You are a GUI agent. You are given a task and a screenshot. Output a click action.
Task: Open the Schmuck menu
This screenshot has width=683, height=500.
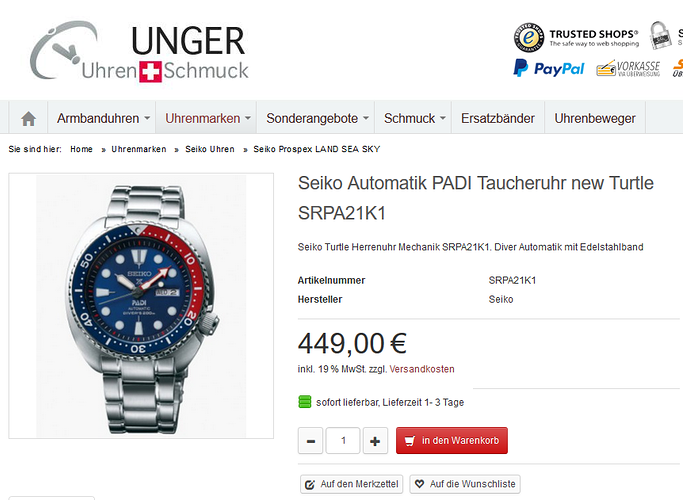[414, 118]
